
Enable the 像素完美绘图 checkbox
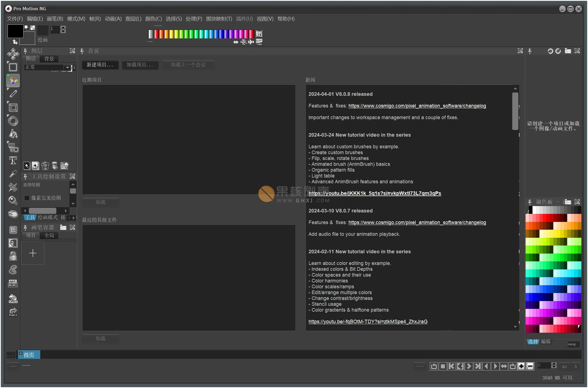point(27,198)
